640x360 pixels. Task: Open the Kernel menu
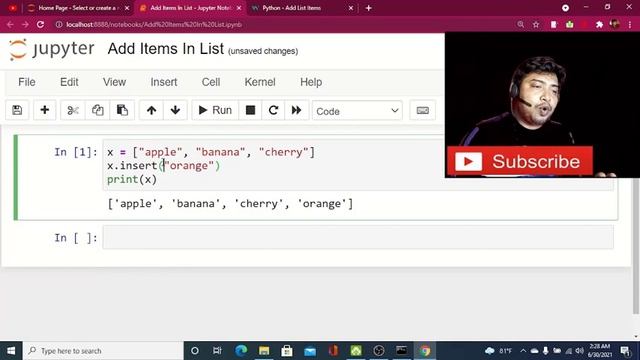point(260,82)
